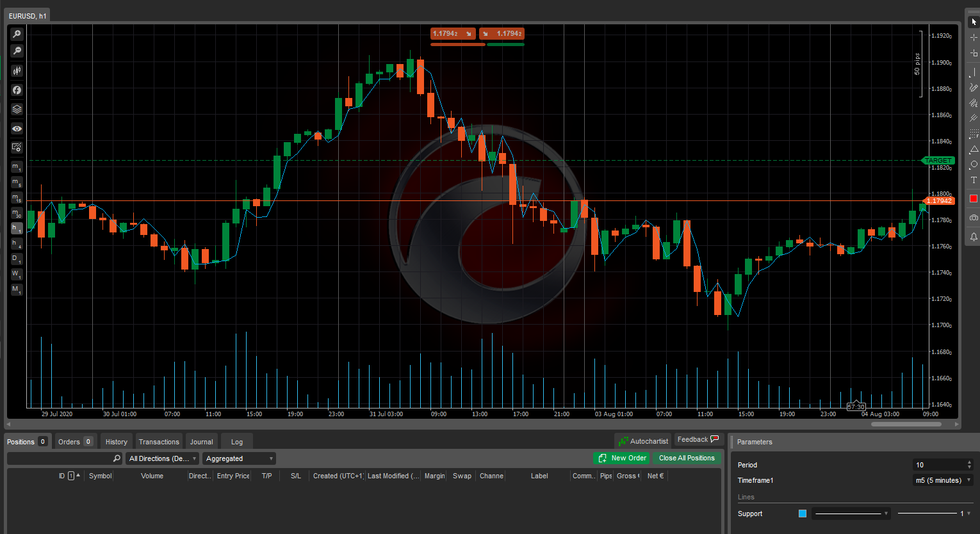Expand the Support line style dropdown

(x=851, y=514)
